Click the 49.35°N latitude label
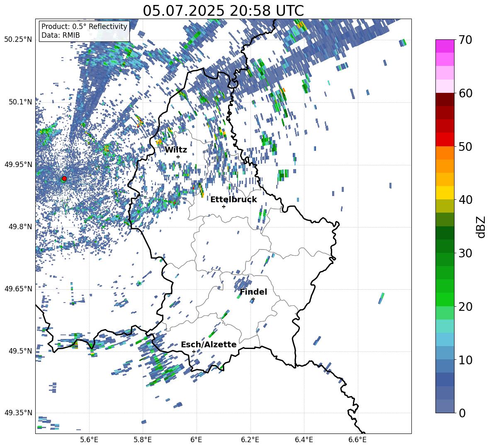The width and height of the screenshot is (491, 448). click(x=18, y=413)
